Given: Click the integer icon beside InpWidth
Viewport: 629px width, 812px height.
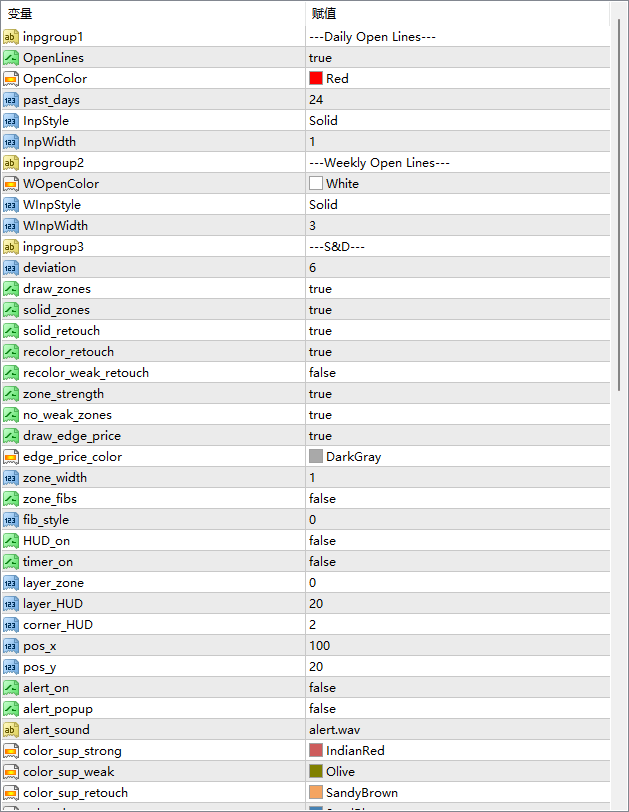Looking at the screenshot, I should (11, 142).
